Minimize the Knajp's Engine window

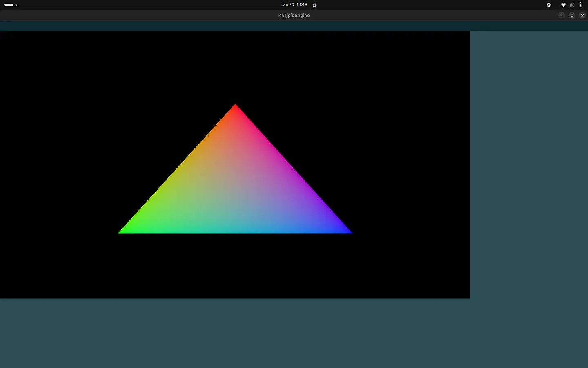coord(561,15)
